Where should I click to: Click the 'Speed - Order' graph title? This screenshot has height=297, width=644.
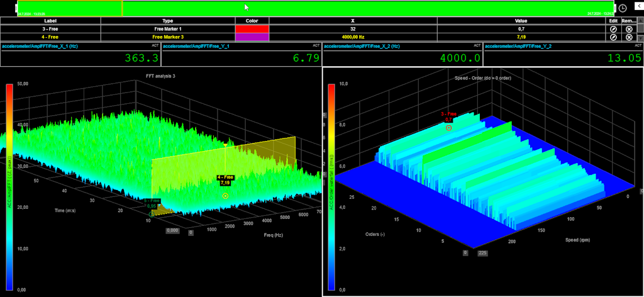pos(482,77)
